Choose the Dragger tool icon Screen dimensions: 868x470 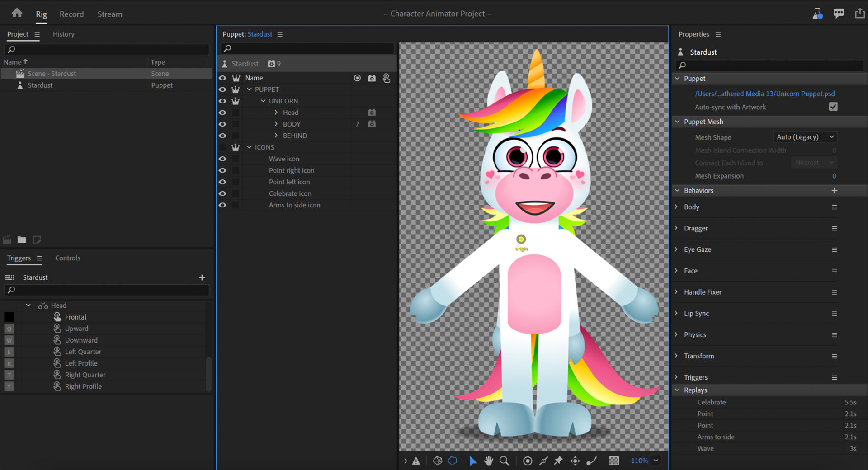pyautogui.click(x=575, y=461)
